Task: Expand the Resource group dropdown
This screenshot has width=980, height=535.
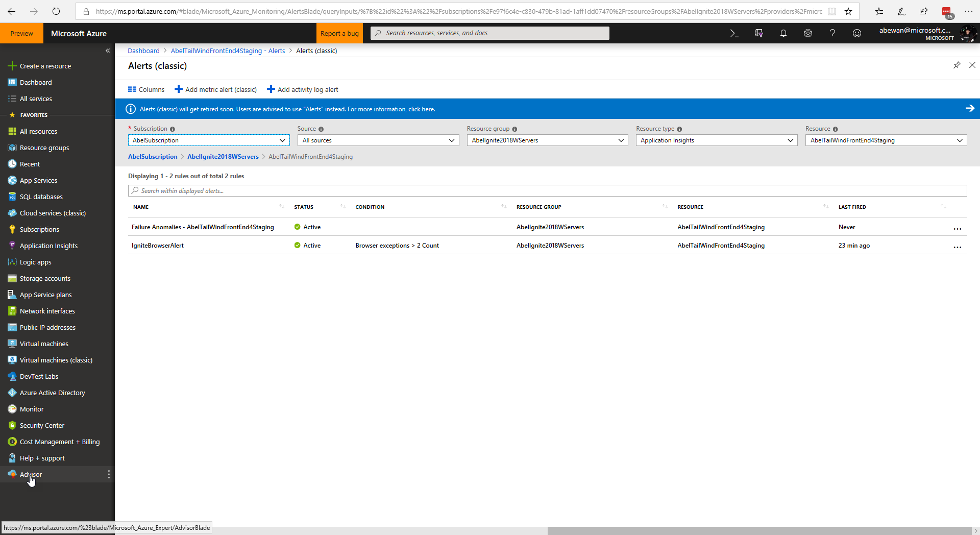Action: tap(548, 140)
